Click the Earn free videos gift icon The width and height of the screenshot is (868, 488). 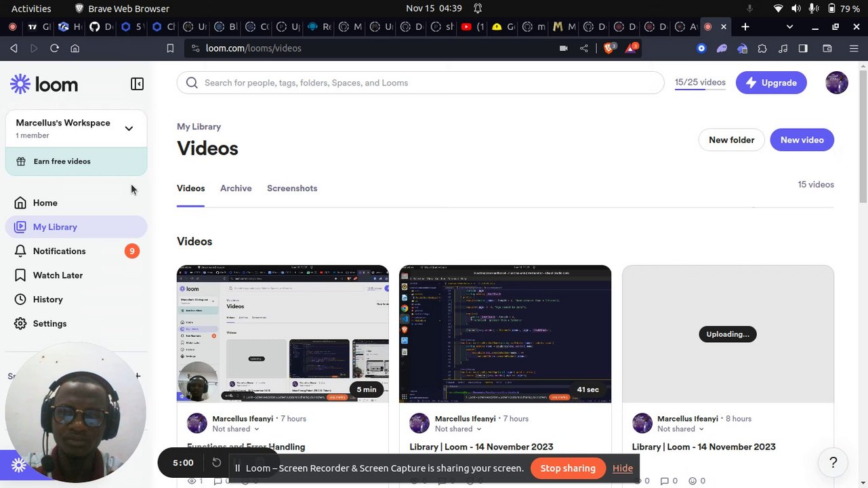point(21,161)
